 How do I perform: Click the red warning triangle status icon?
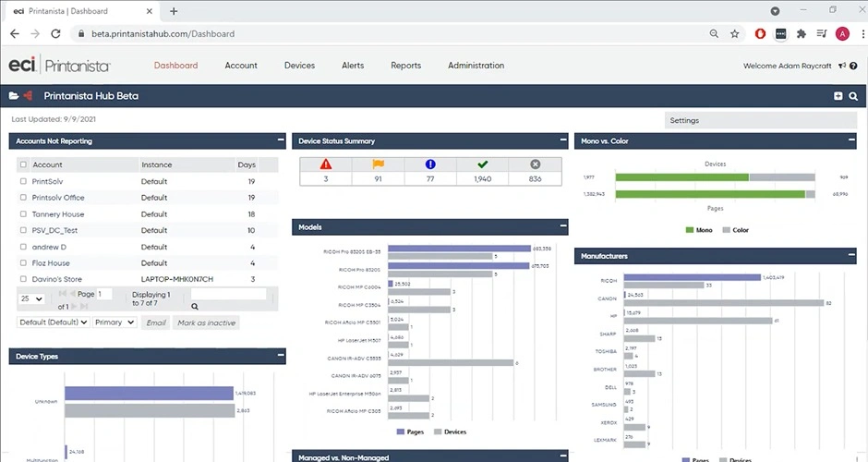(x=325, y=164)
